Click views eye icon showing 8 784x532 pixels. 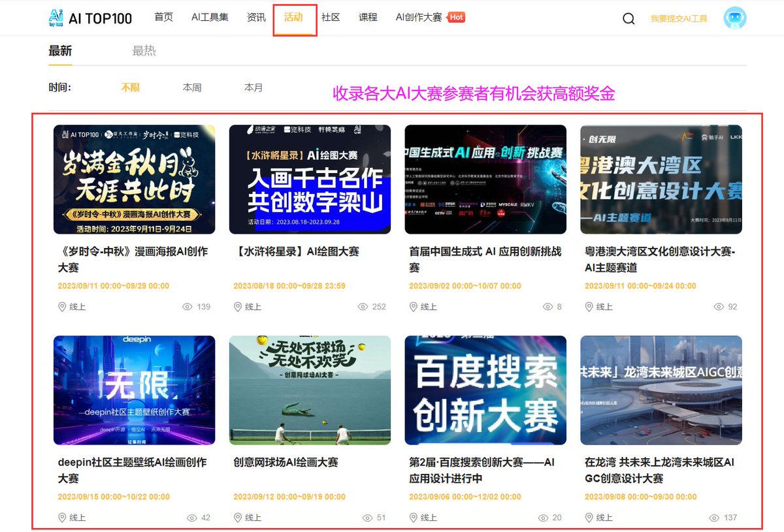click(548, 307)
